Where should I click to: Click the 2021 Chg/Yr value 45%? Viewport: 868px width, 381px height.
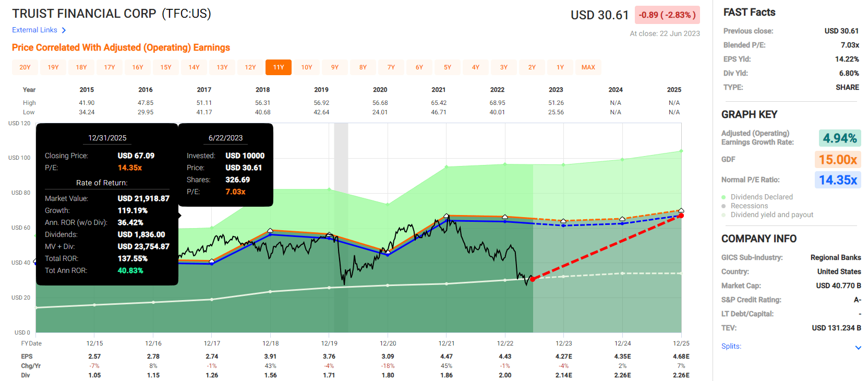coord(447,366)
